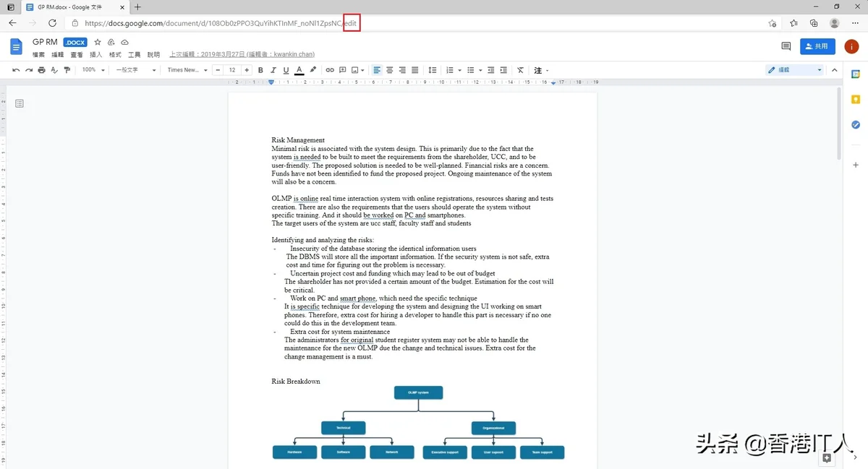Increase the paragraph indent
This screenshot has width=868, height=469.
coord(503,70)
